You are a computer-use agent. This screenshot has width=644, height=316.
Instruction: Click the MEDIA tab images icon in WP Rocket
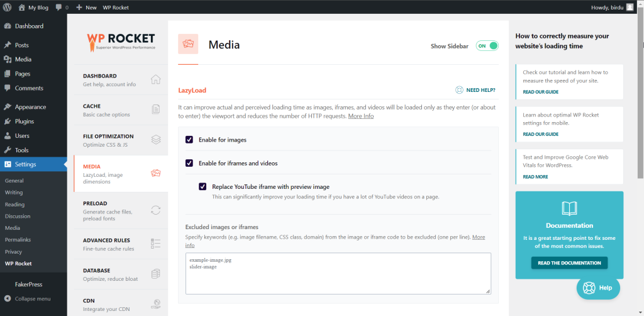click(156, 173)
